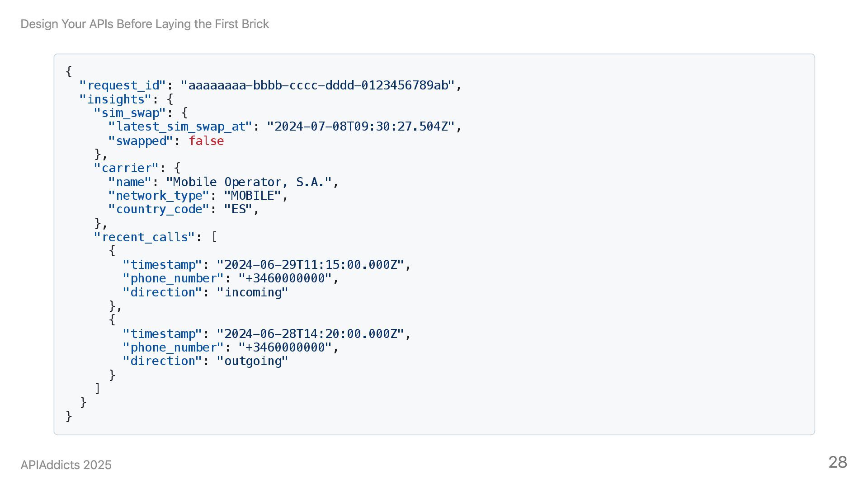Select the "recent_calls" key

click(144, 237)
